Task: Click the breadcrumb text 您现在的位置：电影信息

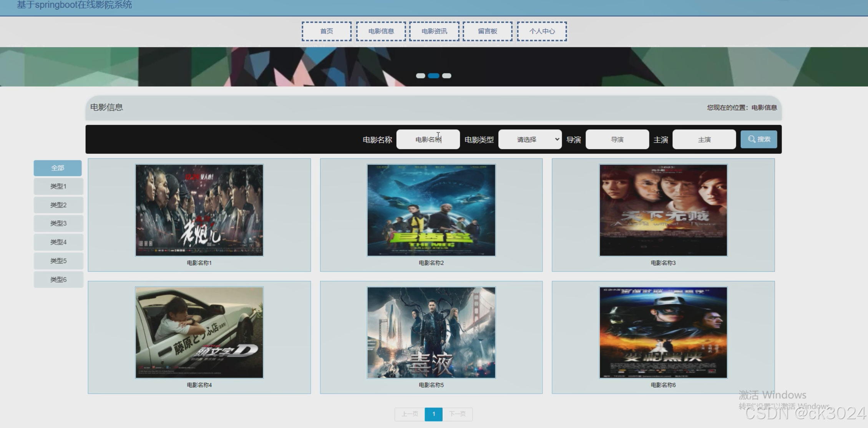Action: [742, 108]
